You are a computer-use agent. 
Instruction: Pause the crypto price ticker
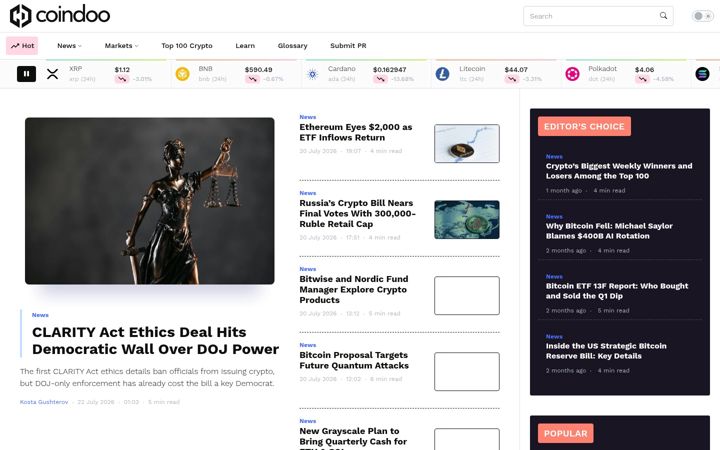tap(27, 73)
